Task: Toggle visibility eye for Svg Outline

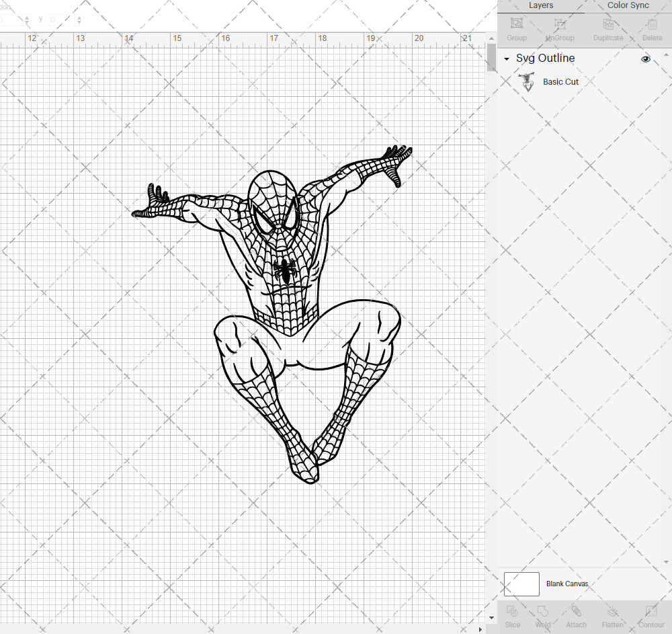Action: coord(645,58)
